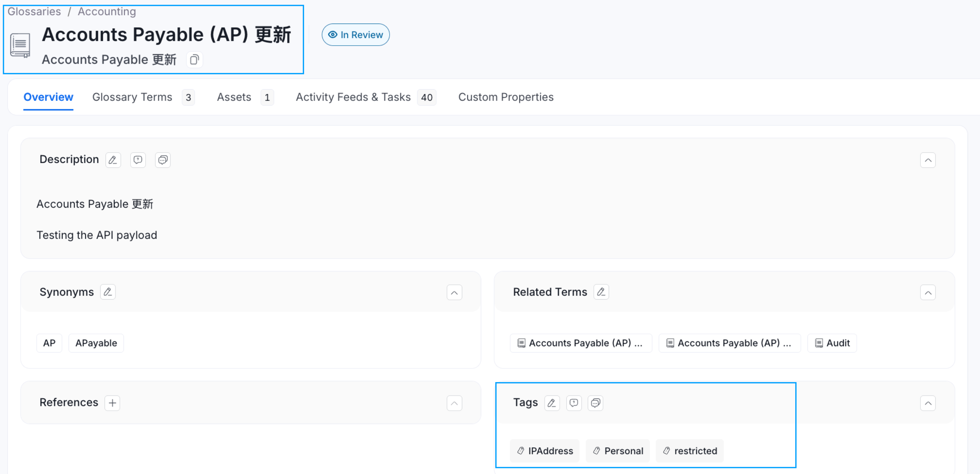The height and width of the screenshot is (474, 980).
Task: Edit Synonyms using the pencil icon
Action: click(108, 292)
